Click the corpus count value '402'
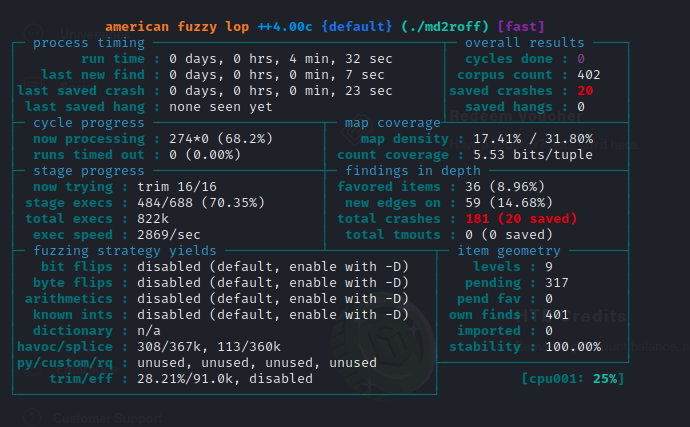Viewport: 690px width, 427px height. tap(589, 75)
